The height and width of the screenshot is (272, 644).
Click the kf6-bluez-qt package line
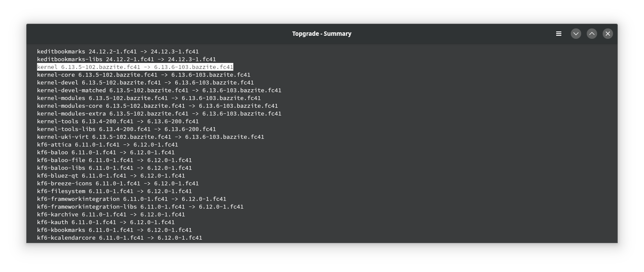tap(111, 176)
